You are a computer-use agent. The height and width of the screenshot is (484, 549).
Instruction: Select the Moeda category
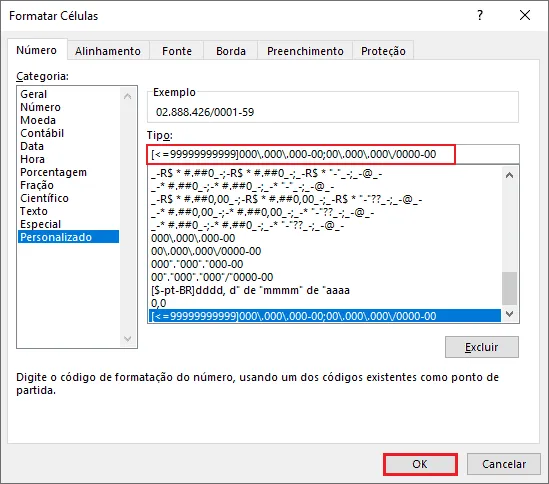38,120
